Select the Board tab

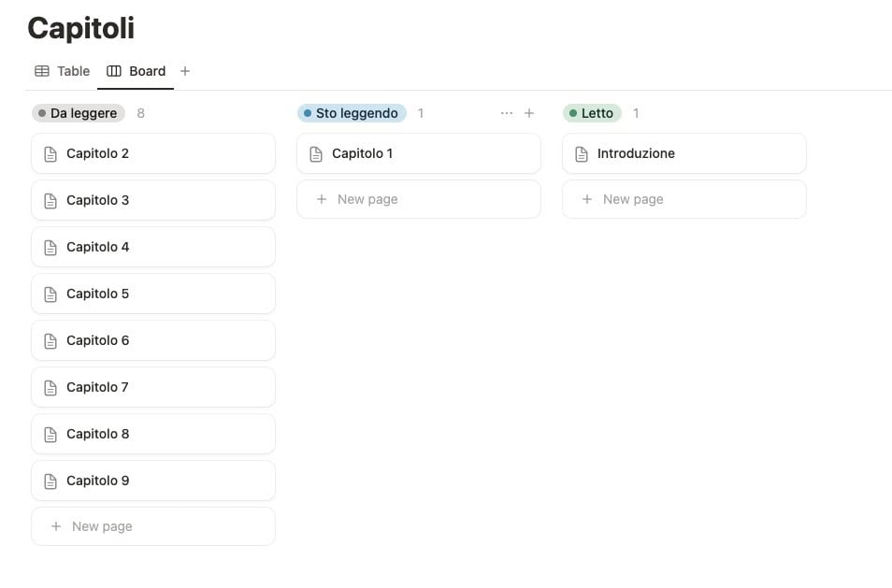pos(136,71)
